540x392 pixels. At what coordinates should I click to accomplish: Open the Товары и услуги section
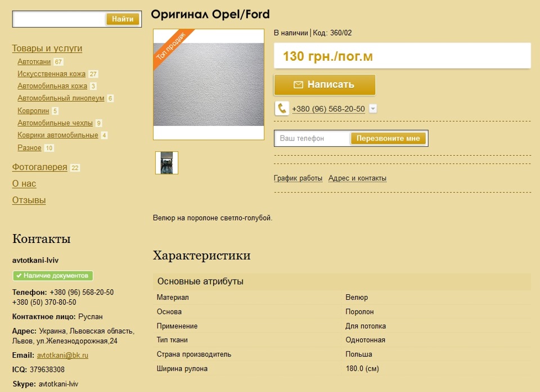tap(47, 48)
